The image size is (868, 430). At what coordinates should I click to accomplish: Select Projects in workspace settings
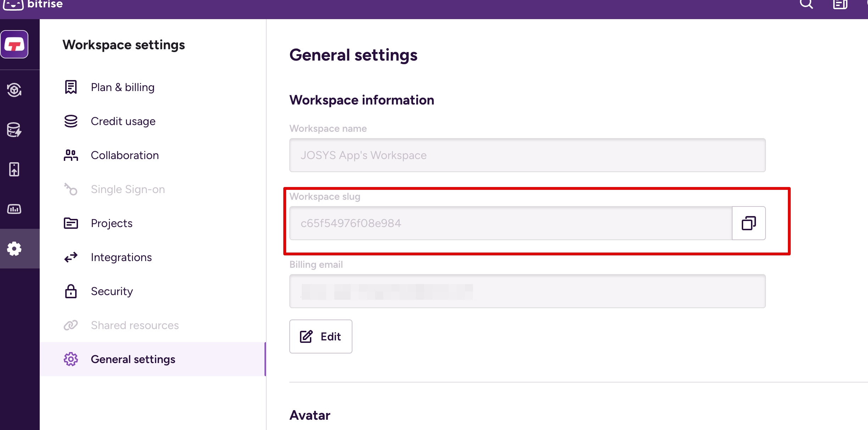(x=111, y=223)
